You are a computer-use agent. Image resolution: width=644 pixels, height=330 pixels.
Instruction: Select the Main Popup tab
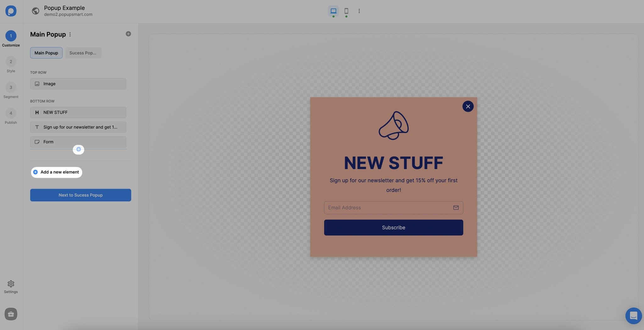pos(46,53)
